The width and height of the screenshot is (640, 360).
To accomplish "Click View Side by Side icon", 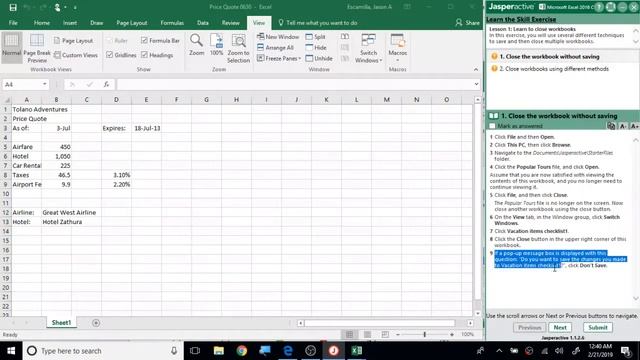I will tap(345, 37).
